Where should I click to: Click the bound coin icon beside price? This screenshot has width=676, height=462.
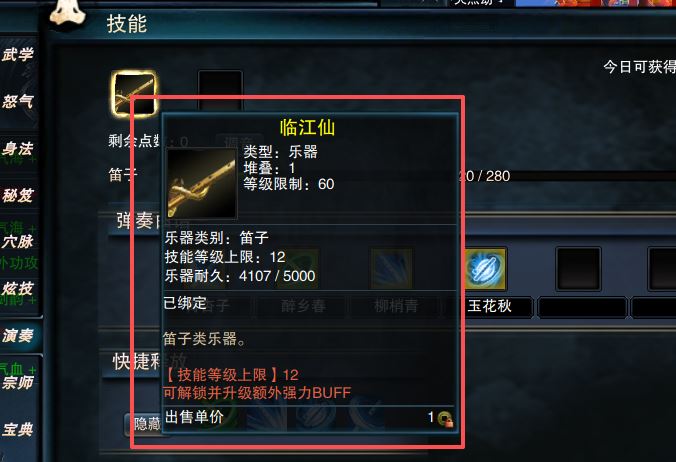point(444,418)
